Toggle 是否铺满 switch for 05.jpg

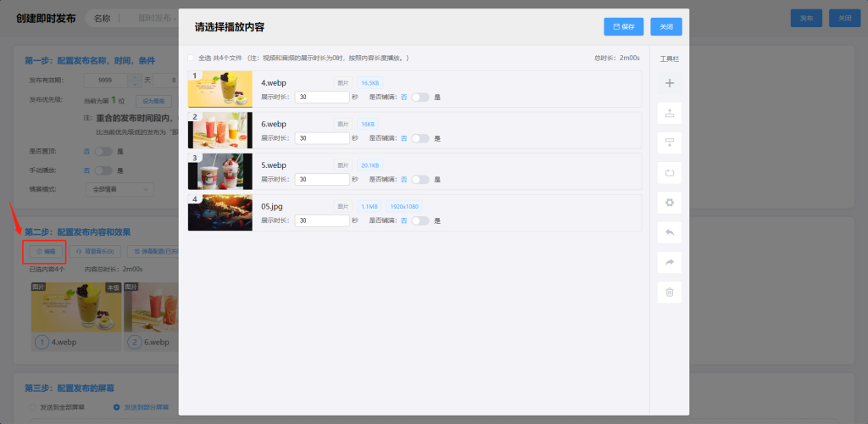(x=420, y=220)
